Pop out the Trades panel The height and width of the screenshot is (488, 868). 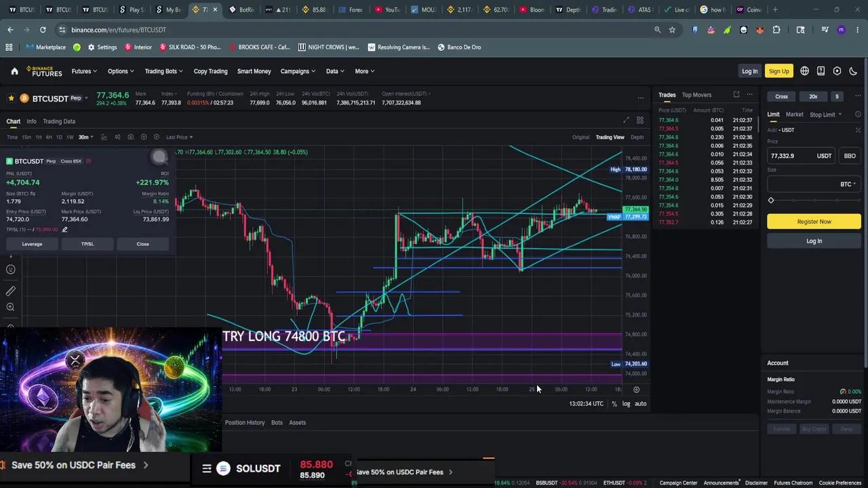[x=736, y=95]
